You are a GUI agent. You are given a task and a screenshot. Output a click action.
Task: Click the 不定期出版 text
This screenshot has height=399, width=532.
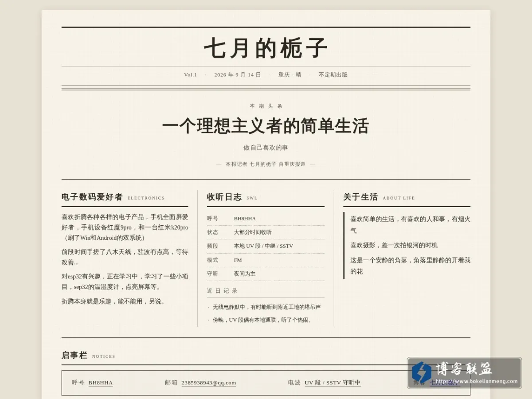coord(333,74)
